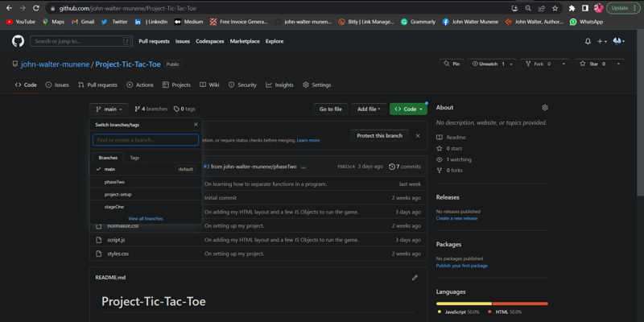Open the Projects tab
This screenshot has height=322, width=644.
[176, 85]
